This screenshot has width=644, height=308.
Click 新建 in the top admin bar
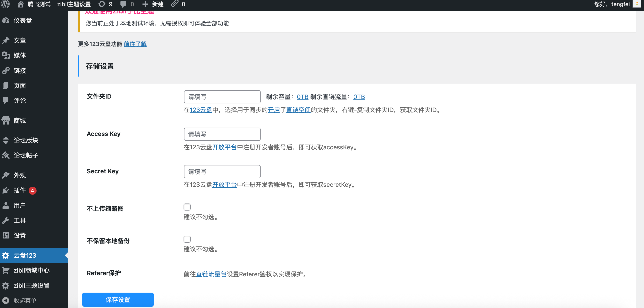(x=157, y=4)
